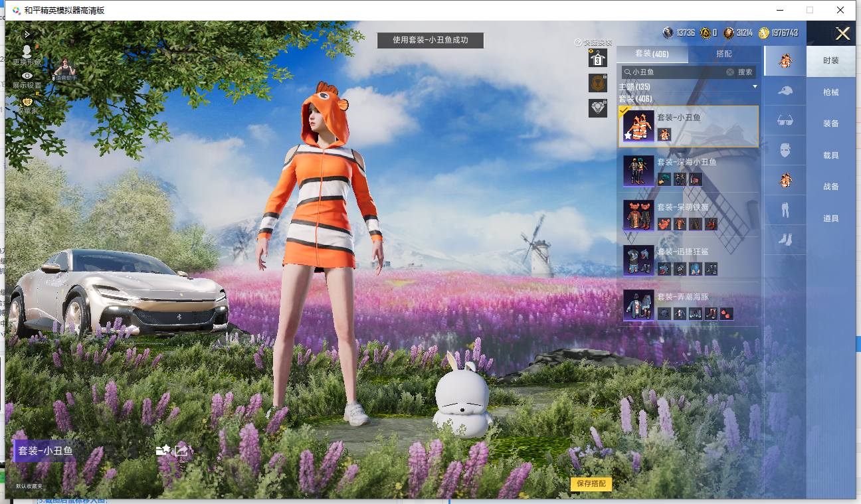Open the hanger wardrobe slot 3 icon

coord(598,59)
